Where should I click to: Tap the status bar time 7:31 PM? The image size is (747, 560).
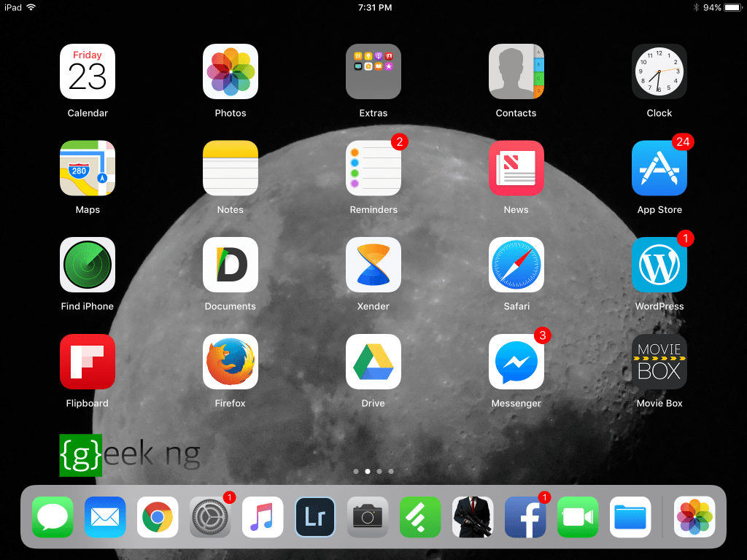[375, 7]
